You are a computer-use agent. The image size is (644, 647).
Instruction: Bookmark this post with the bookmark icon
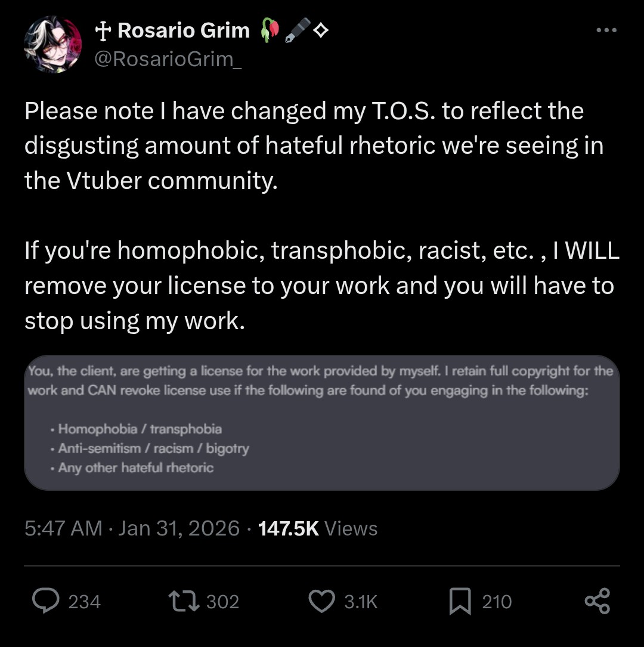pyautogui.click(x=460, y=601)
